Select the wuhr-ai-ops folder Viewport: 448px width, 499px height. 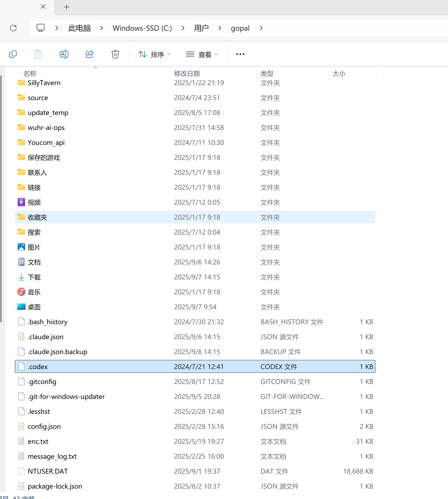[195, 128]
